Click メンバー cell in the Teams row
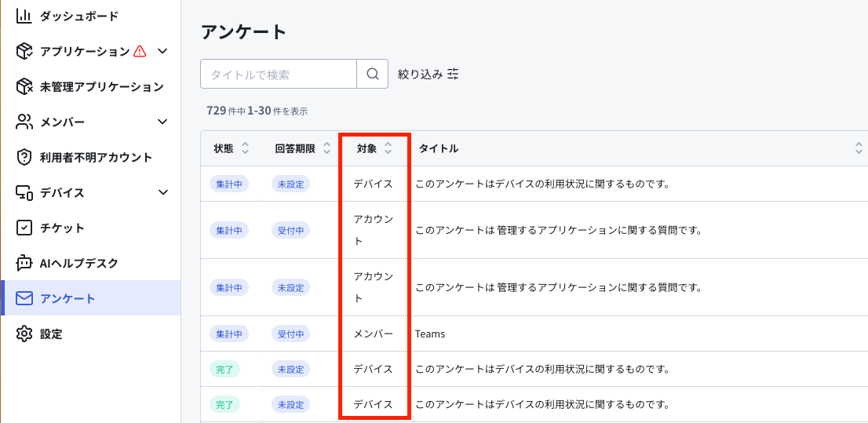 click(x=374, y=334)
